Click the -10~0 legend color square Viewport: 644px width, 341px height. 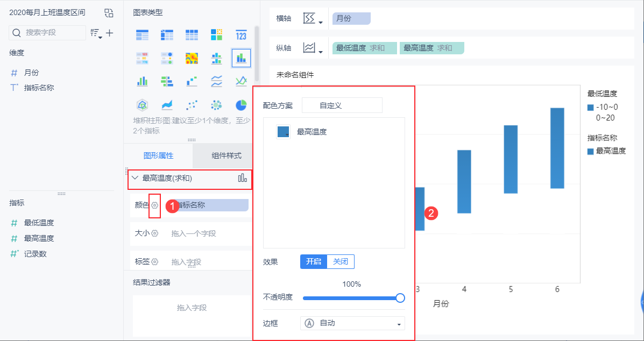591,107
